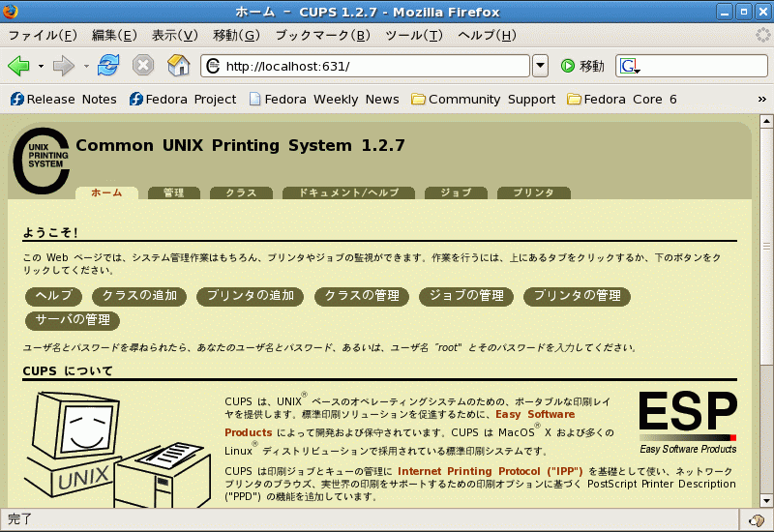Open the Fedora Core 6 bookmark folder

(622, 100)
